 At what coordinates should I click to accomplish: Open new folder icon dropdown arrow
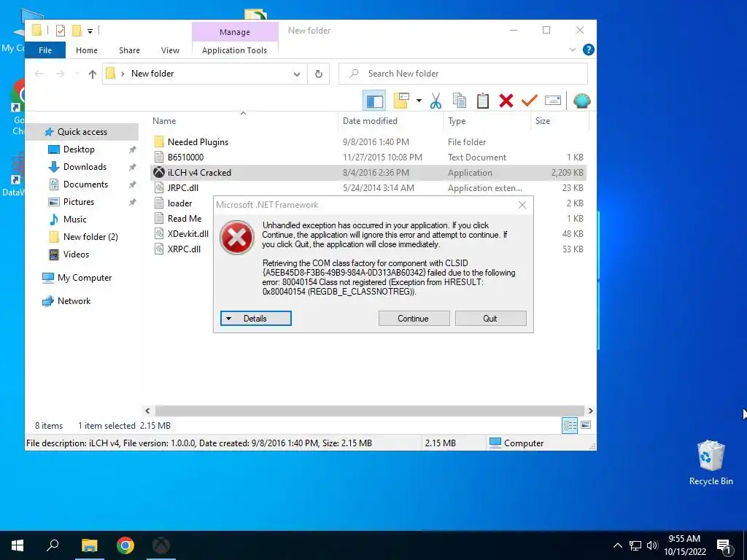tap(419, 101)
